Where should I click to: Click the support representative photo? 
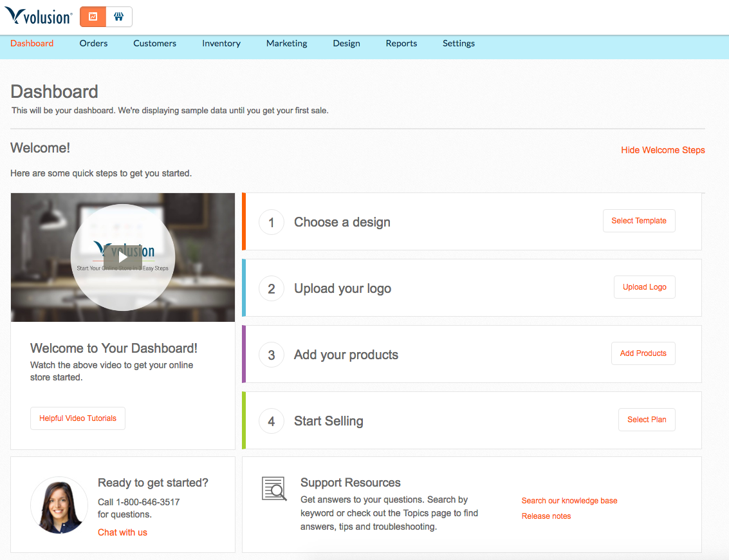(59, 505)
